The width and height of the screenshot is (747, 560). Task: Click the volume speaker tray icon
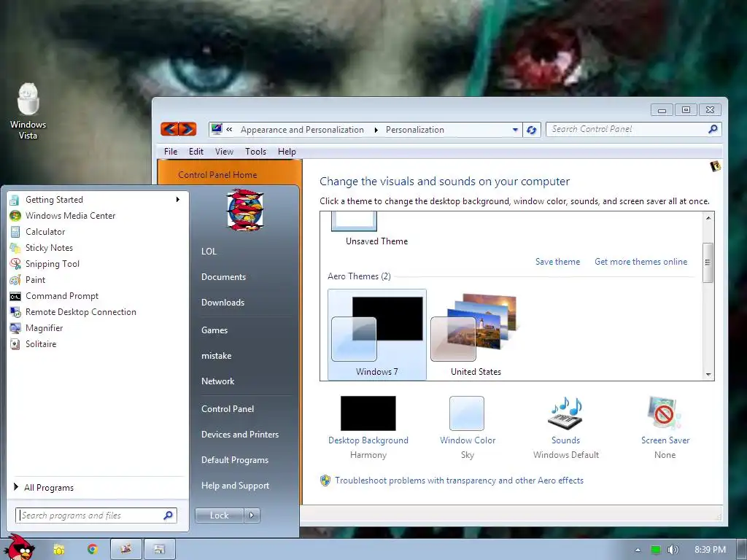pyautogui.click(x=673, y=550)
